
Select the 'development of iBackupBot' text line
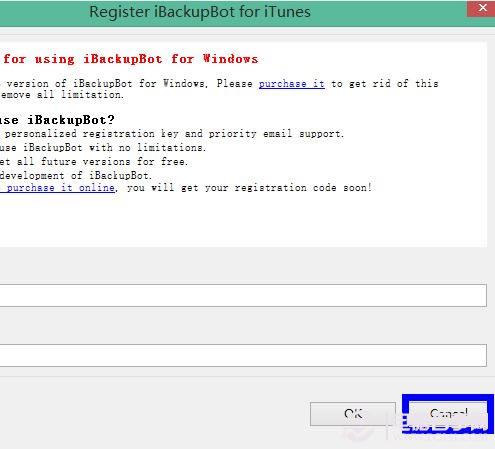click(x=76, y=175)
